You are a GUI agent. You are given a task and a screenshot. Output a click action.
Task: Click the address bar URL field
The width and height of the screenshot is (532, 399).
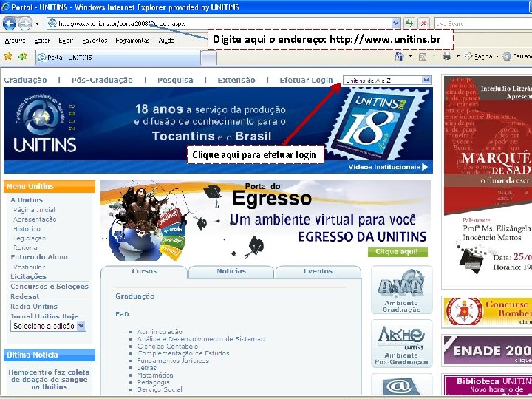(219, 24)
